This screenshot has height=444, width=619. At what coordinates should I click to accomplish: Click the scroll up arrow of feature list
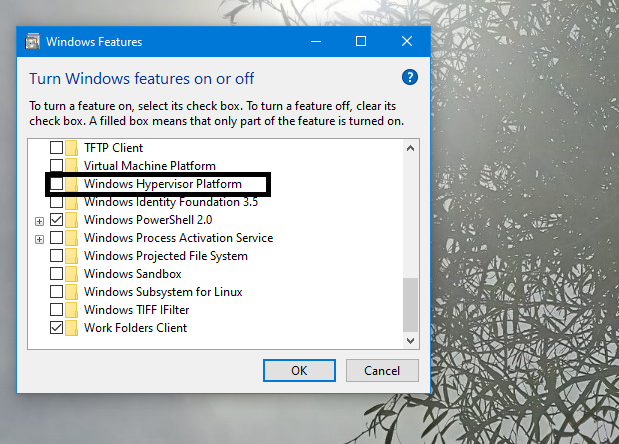coord(411,148)
